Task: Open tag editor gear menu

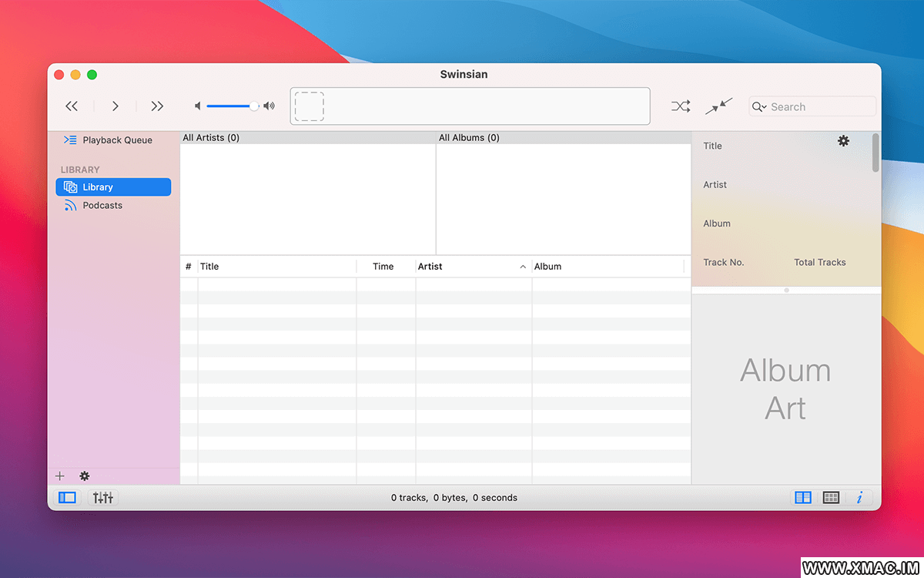Action: tap(843, 141)
